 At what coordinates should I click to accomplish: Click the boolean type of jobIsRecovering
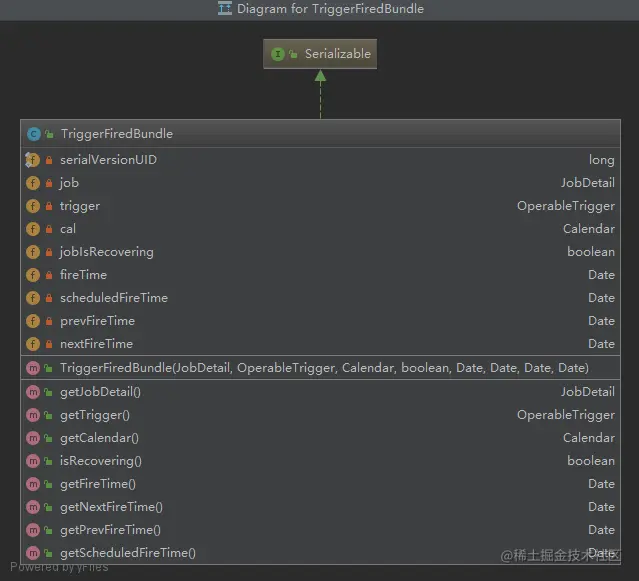pyautogui.click(x=591, y=252)
